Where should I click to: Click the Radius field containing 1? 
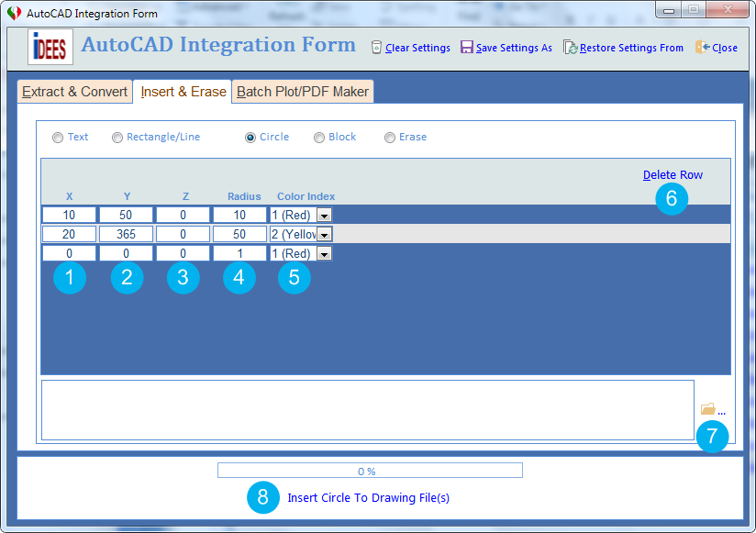tap(239, 253)
